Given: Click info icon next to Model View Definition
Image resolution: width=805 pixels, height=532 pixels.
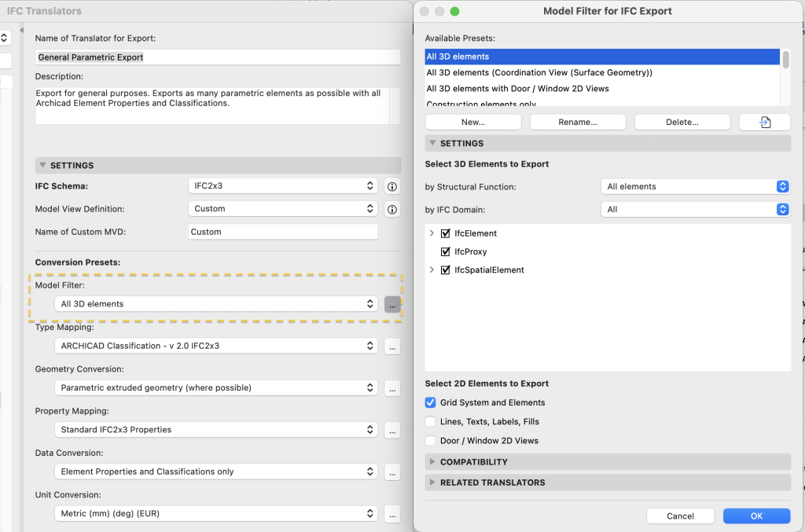Looking at the screenshot, I should [392, 209].
